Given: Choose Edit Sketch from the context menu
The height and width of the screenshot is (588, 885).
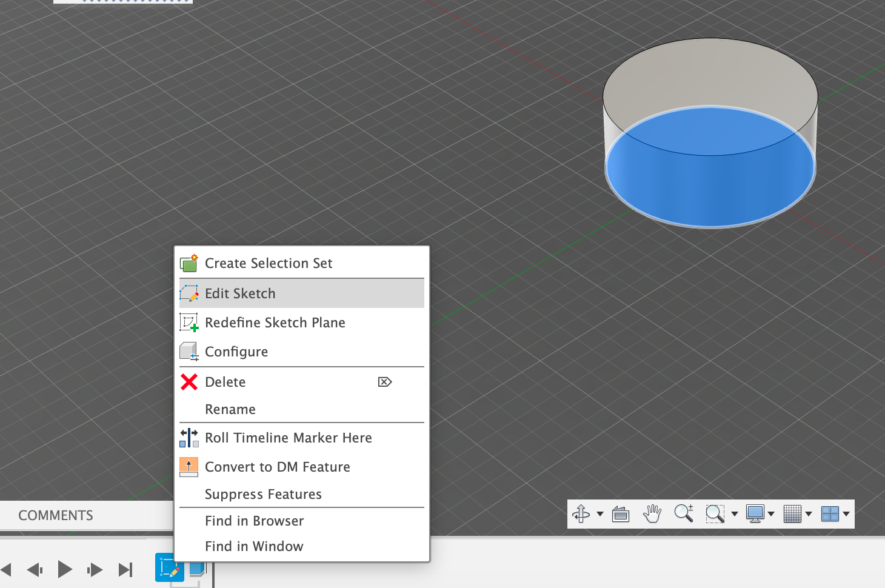Looking at the screenshot, I should [x=240, y=293].
